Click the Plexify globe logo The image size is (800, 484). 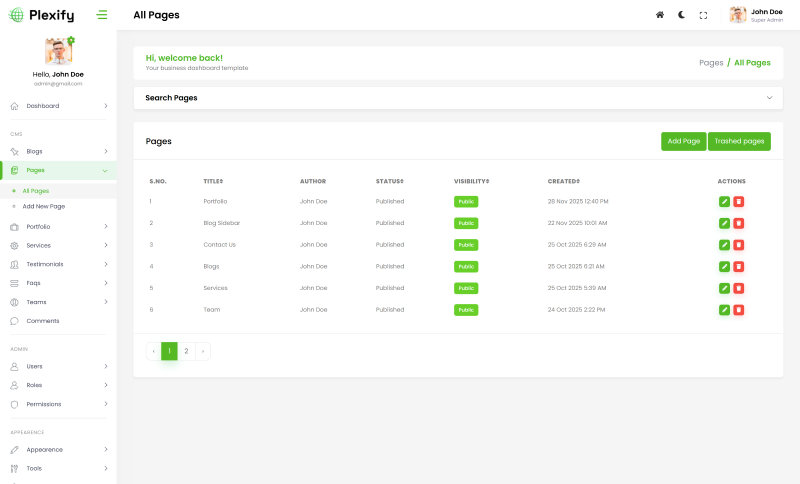[x=16, y=15]
